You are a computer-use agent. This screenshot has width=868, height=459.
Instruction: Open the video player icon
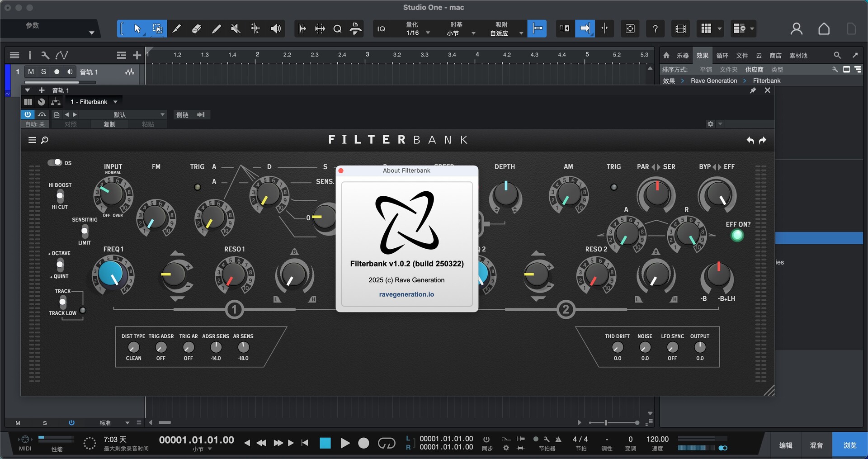point(680,28)
